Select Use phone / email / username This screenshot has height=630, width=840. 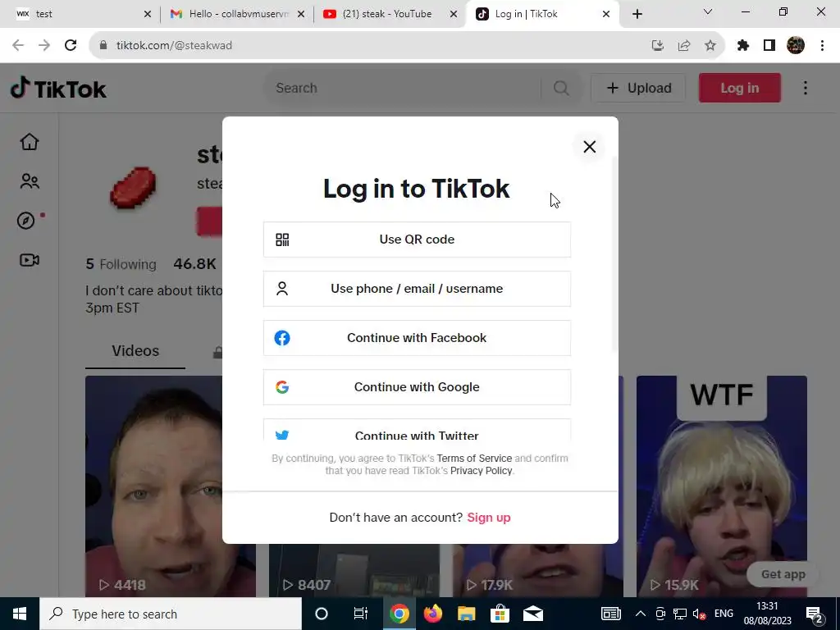tap(417, 289)
